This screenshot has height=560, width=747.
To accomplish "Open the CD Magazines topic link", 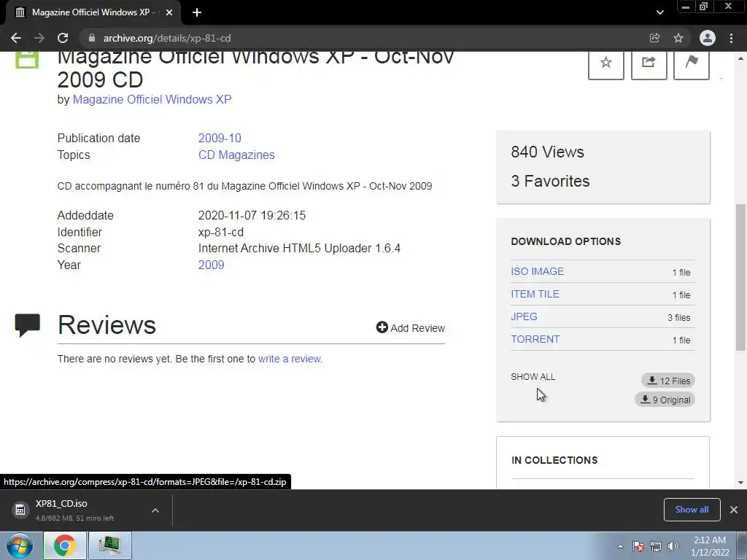I will [236, 155].
